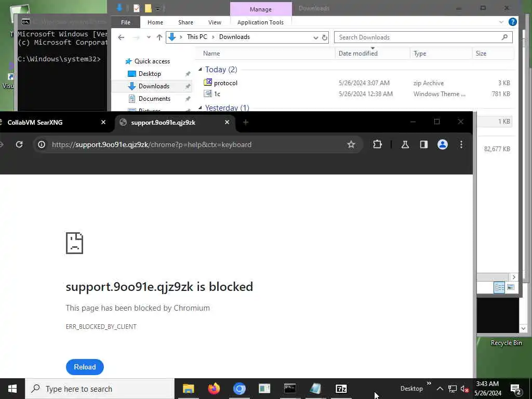The image size is (532, 399).
Task: Select the support.9oo91e.qjz9zk tab
Action: [175, 122]
